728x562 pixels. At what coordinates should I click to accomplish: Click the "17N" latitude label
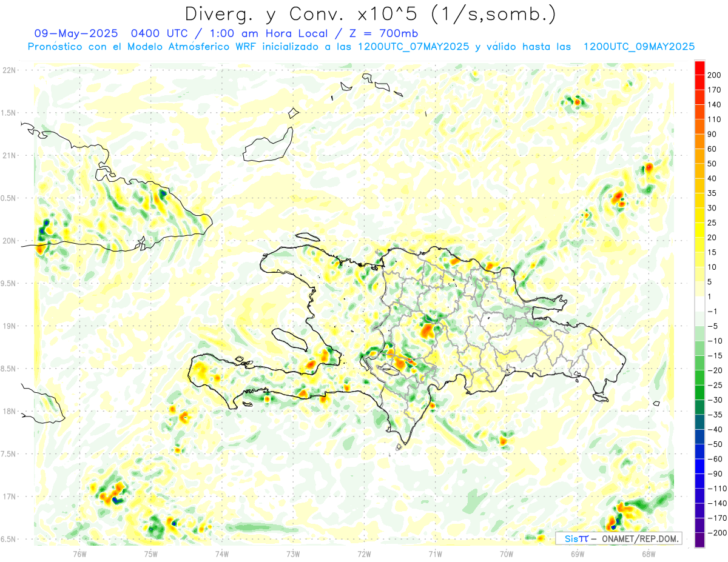click(9, 497)
